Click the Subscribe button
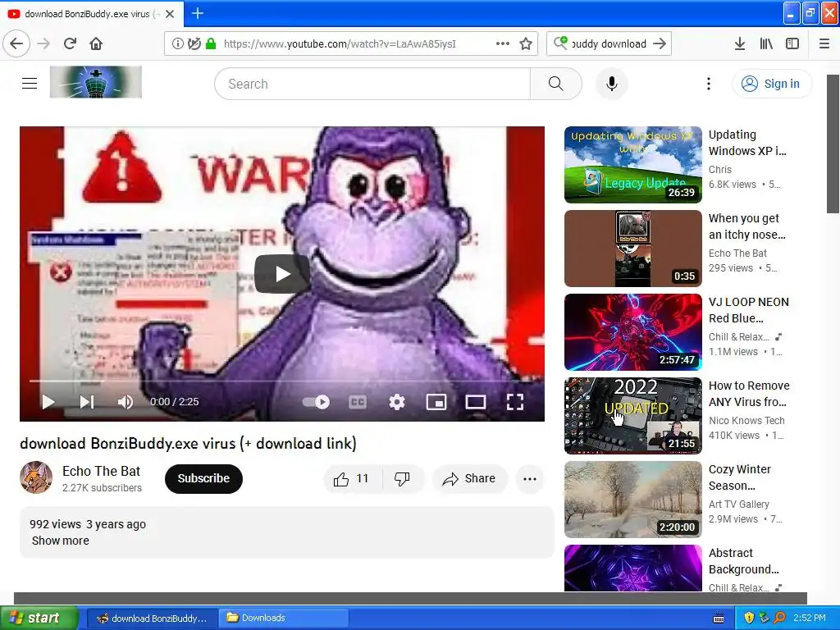Viewport: 840px width, 630px height. coord(203,478)
